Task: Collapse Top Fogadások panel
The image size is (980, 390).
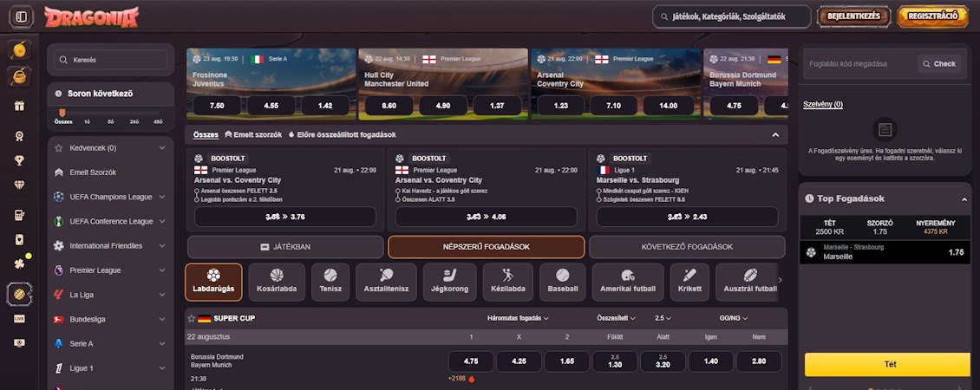Action: 964,198
